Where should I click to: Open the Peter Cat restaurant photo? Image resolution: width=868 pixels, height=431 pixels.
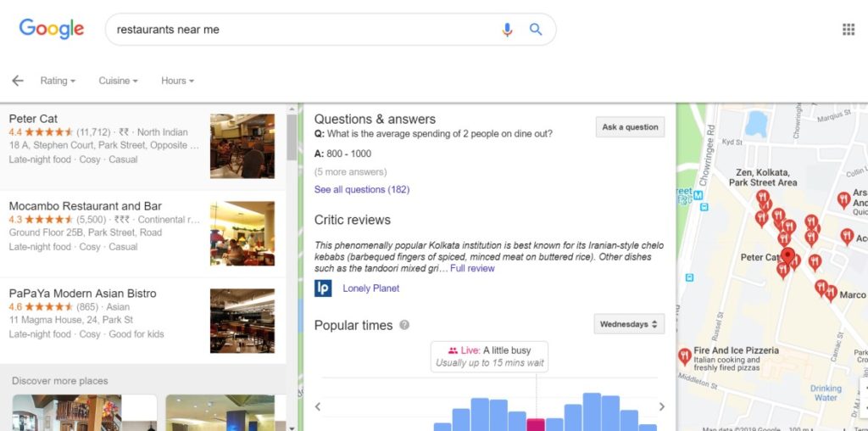click(x=242, y=146)
